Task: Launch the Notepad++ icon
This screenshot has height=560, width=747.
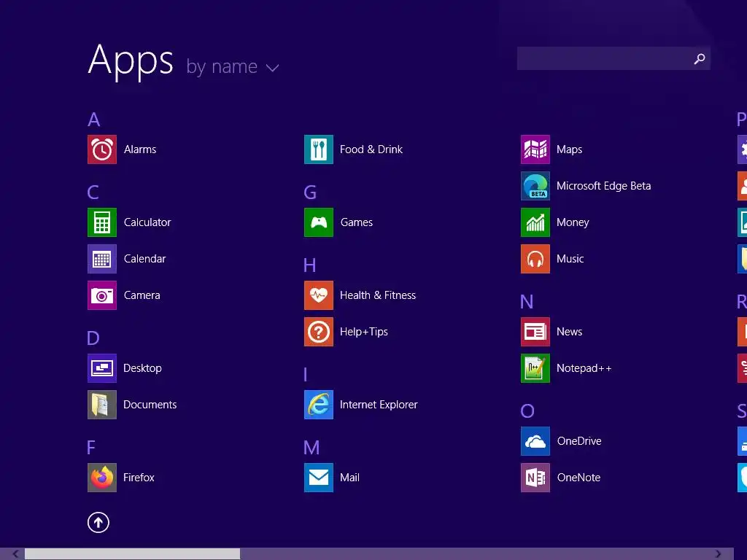Action: [535, 368]
